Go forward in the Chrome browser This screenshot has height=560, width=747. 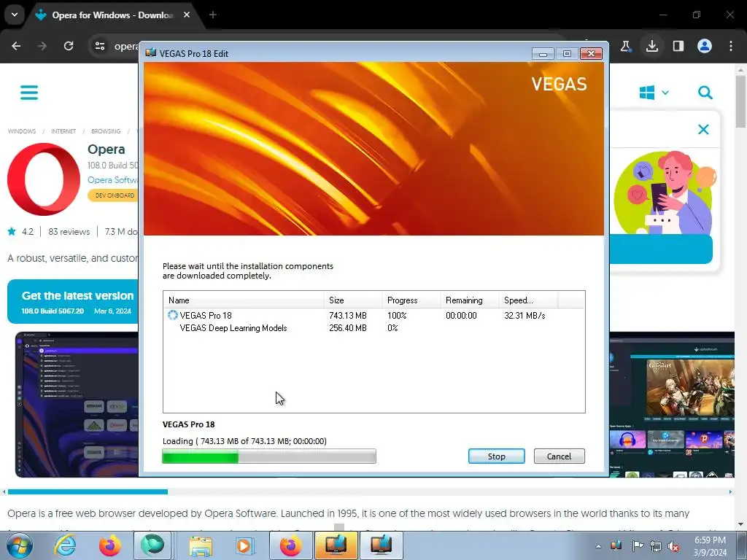click(42, 46)
